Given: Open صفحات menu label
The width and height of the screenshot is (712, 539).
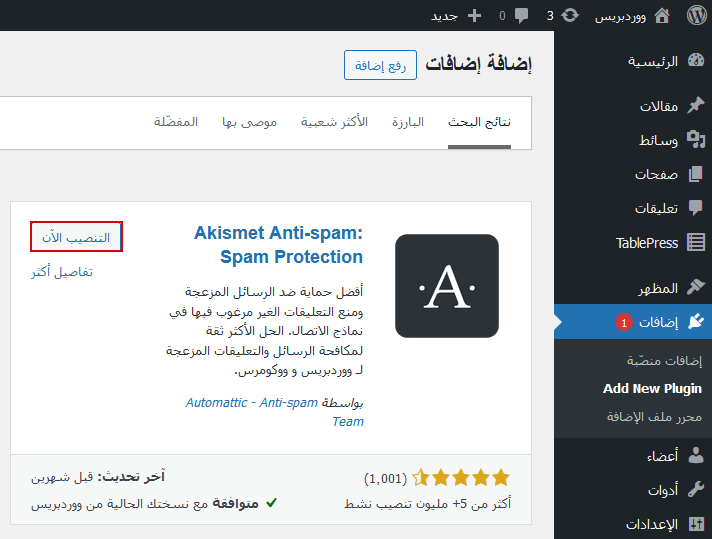Looking at the screenshot, I should pos(656,175).
